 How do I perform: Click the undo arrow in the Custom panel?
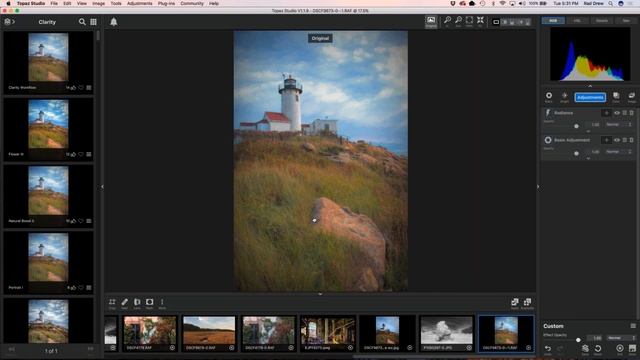point(548,348)
